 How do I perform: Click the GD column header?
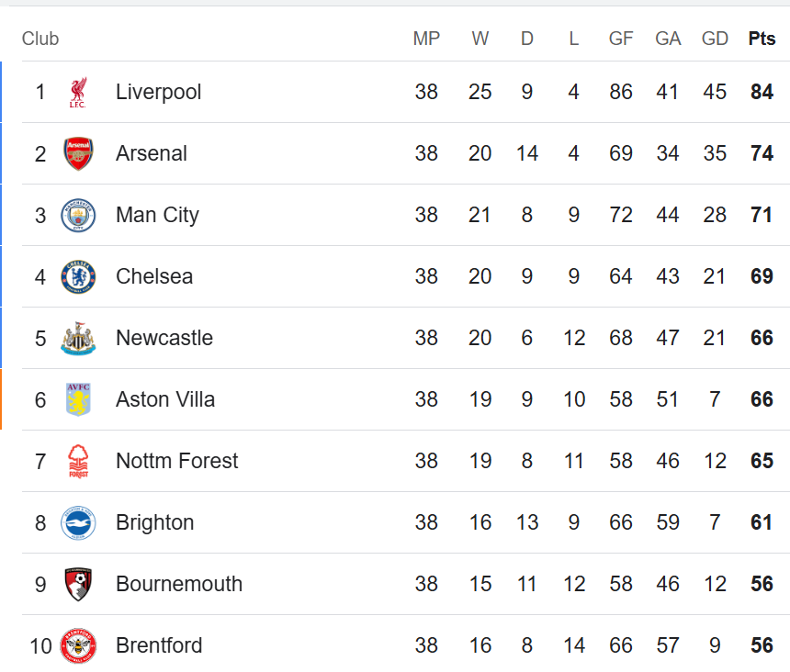coord(715,39)
